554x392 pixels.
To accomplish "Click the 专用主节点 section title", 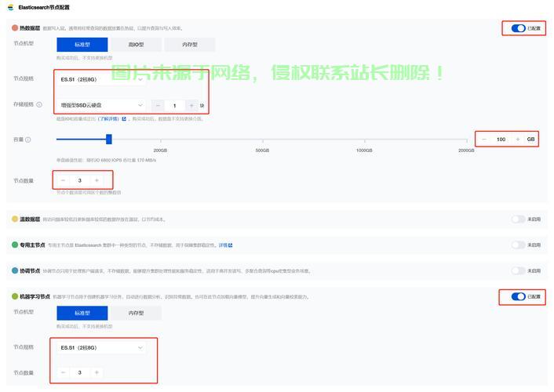I will tap(32, 245).
